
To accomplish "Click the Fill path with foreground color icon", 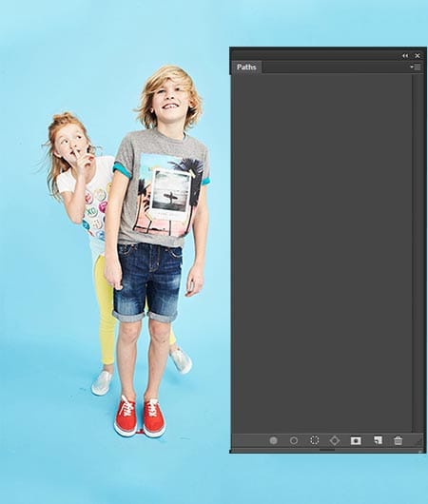I will point(273,440).
